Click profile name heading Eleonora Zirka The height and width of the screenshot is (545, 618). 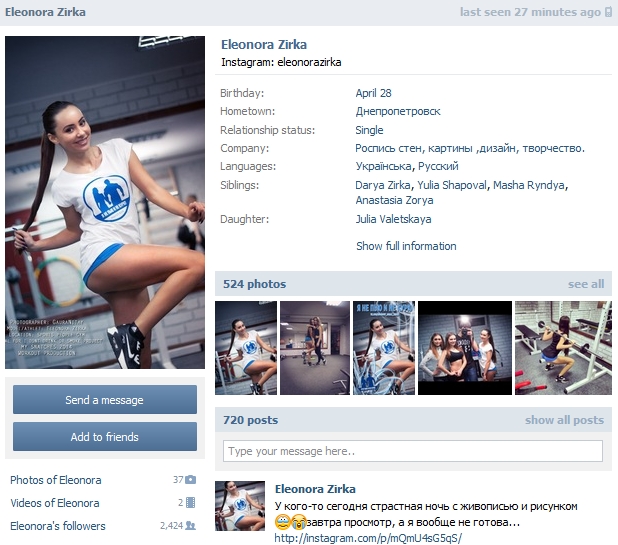tap(264, 45)
